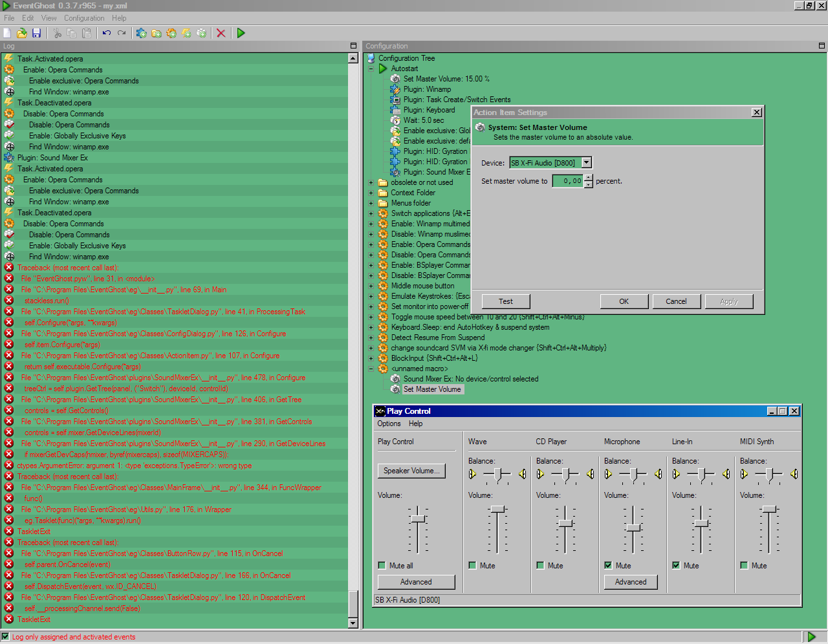The height and width of the screenshot is (644, 828).
Task: Click the Add Plugin toolbar icon
Action: click(x=142, y=33)
